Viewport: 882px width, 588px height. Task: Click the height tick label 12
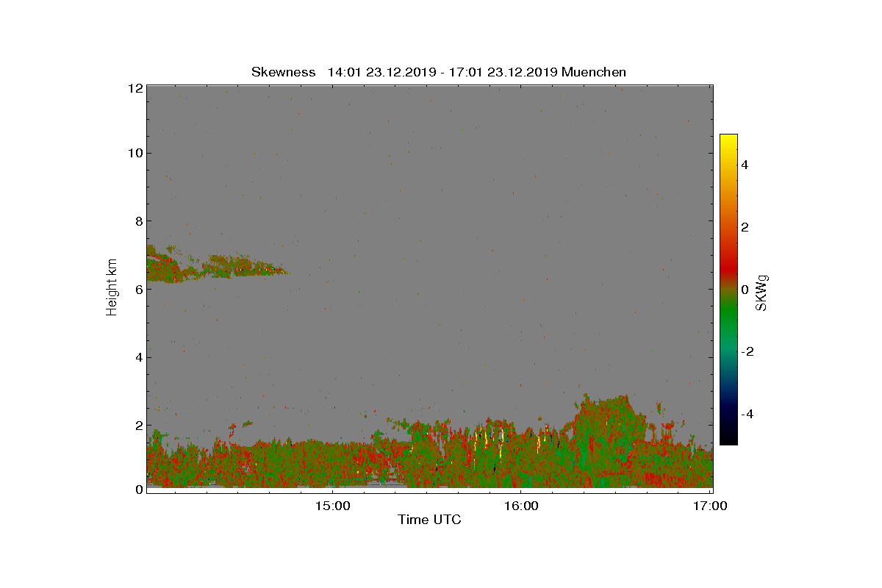click(x=135, y=88)
